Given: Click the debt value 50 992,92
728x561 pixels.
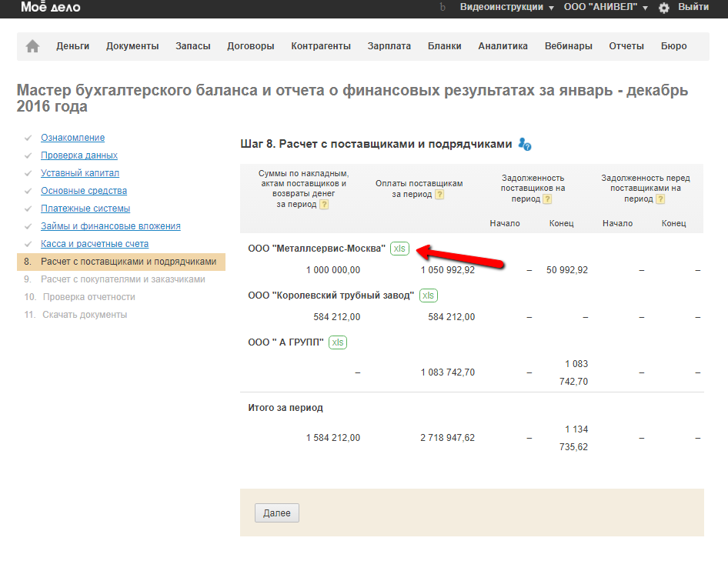Looking at the screenshot, I should [x=567, y=270].
